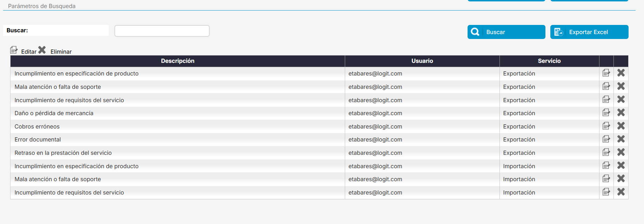Image resolution: width=644 pixels, height=224 pixels.
Task: Click 'Exportación' in the Retraso en la prestación row
Action: tap(519, 153)
